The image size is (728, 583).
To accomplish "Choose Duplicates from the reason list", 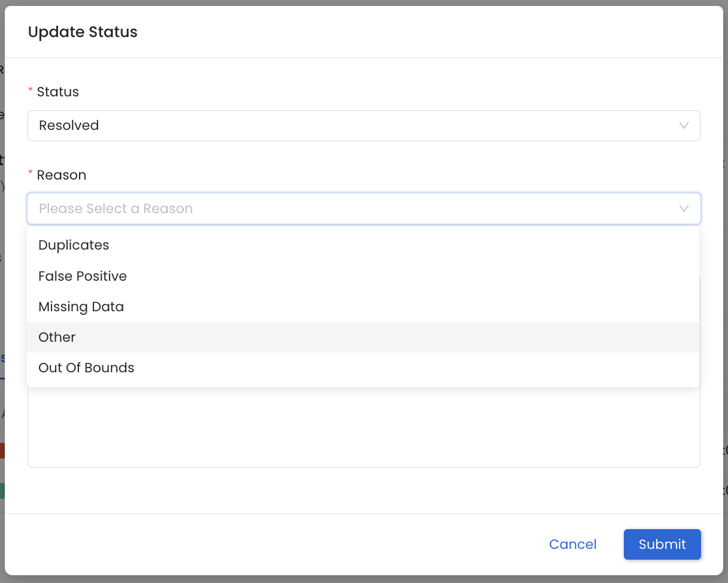I will click(74, 245).
